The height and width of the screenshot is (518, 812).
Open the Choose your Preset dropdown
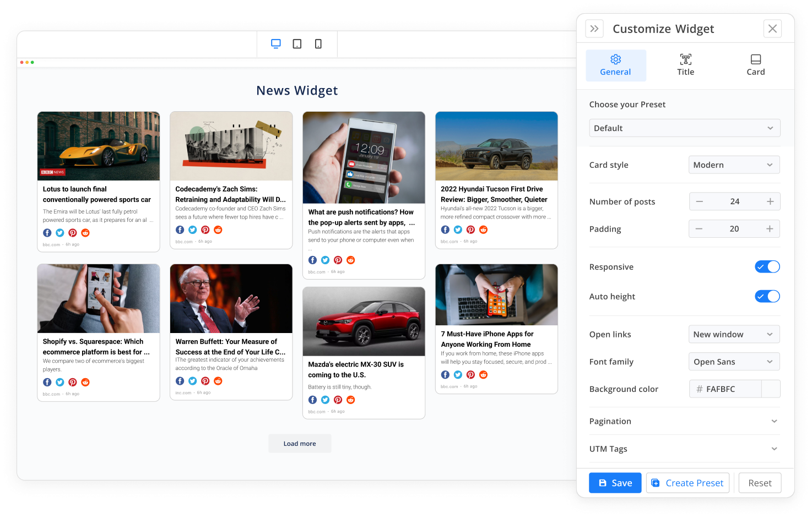pyautogui.click(x=684, y=128)
